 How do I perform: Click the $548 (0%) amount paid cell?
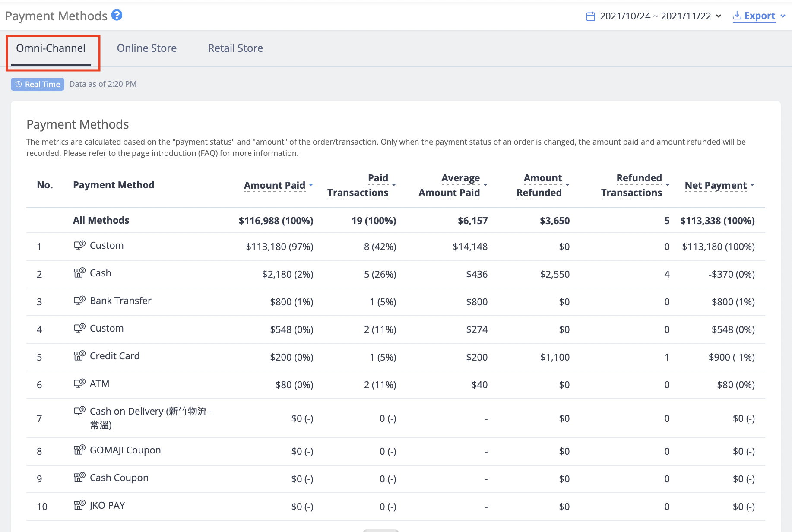291,329
